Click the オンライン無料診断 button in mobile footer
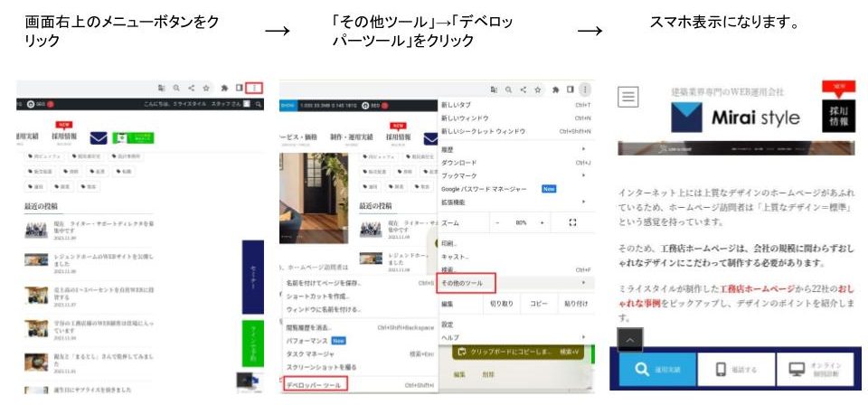The image size is (868, 405). pos(815,371)
